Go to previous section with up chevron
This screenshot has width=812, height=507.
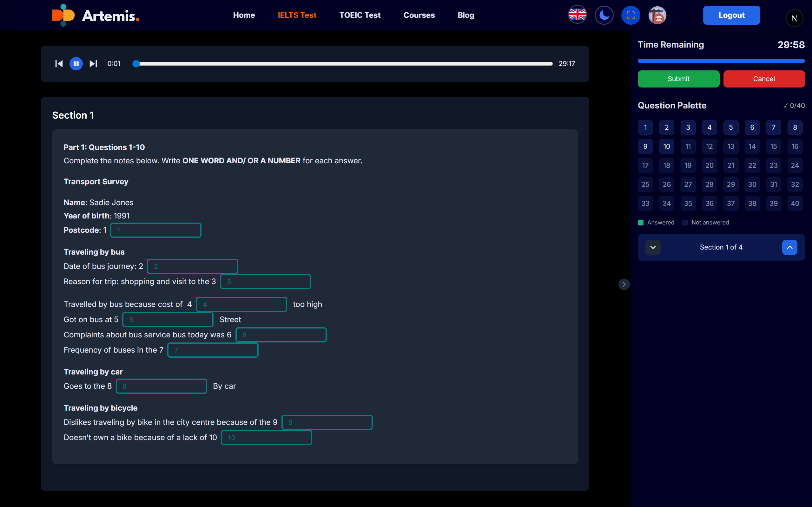(789, 247)
